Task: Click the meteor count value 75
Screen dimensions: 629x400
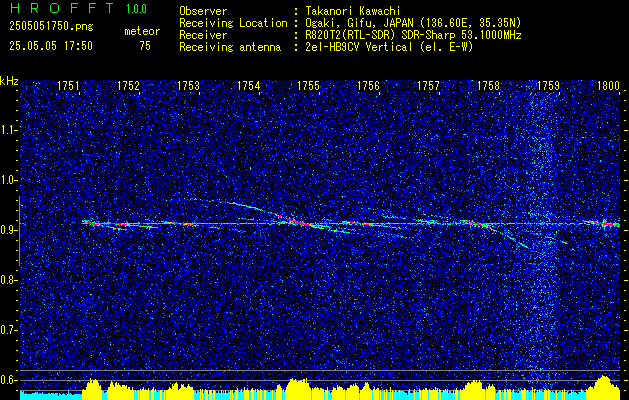Action: click(145, 46)
